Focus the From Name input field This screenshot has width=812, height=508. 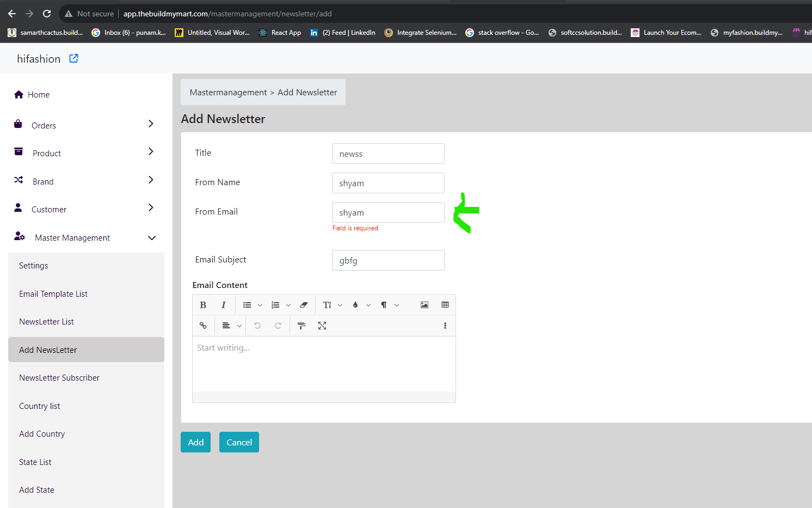click(388, 183)
